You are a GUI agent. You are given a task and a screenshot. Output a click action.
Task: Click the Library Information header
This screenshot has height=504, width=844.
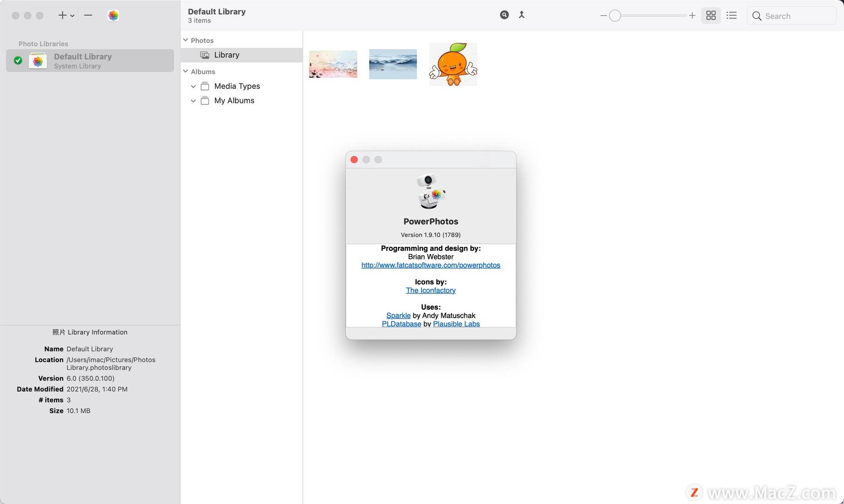tap(90, 332)
